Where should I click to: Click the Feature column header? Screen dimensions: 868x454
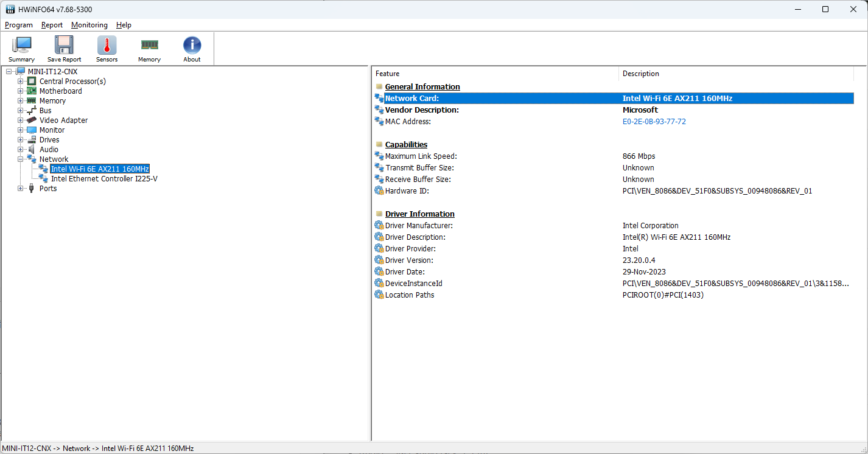495,74
